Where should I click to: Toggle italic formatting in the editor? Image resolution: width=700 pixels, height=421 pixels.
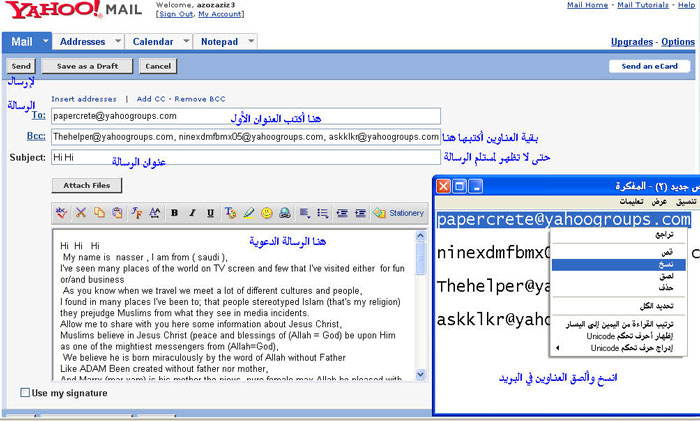pos(192,213)
